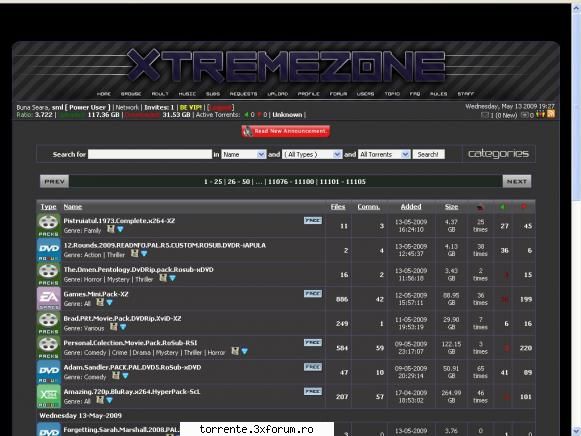Click the PREV page button
Viewport: 581px width, 436px height.
[54, 182]
